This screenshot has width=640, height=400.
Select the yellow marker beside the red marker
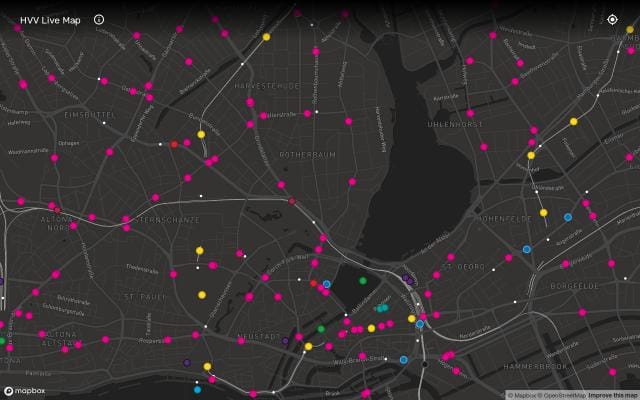point(201,134)
